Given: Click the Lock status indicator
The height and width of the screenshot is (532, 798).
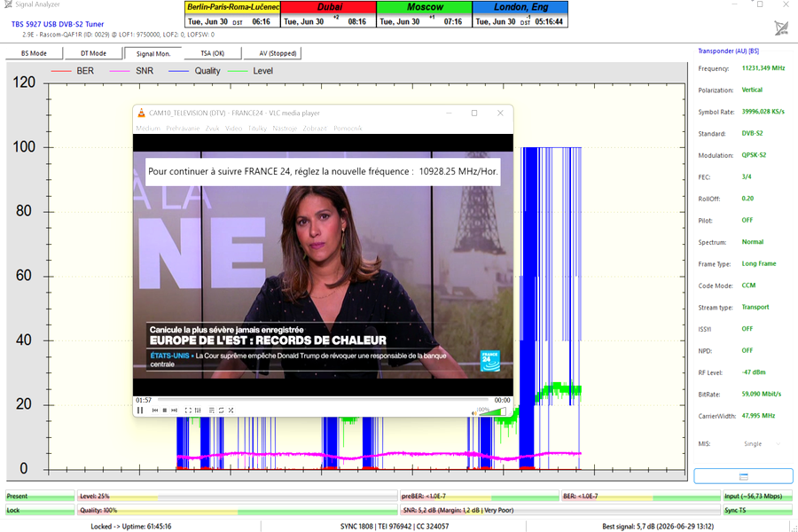Looking at the screenshot, I should coord(40,510).
